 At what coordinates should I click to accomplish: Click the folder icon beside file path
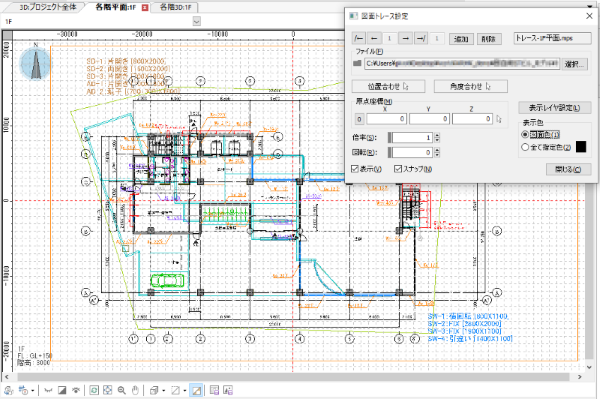point(357,63)
